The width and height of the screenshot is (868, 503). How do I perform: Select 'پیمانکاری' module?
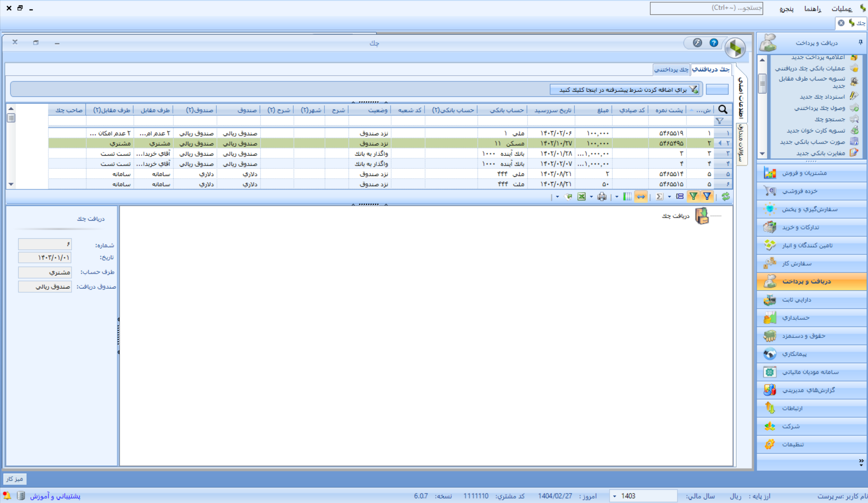[811, 354]
